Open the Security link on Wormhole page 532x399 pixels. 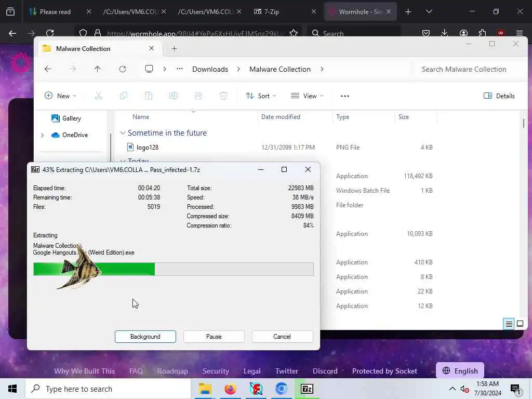tap(216, 371)
